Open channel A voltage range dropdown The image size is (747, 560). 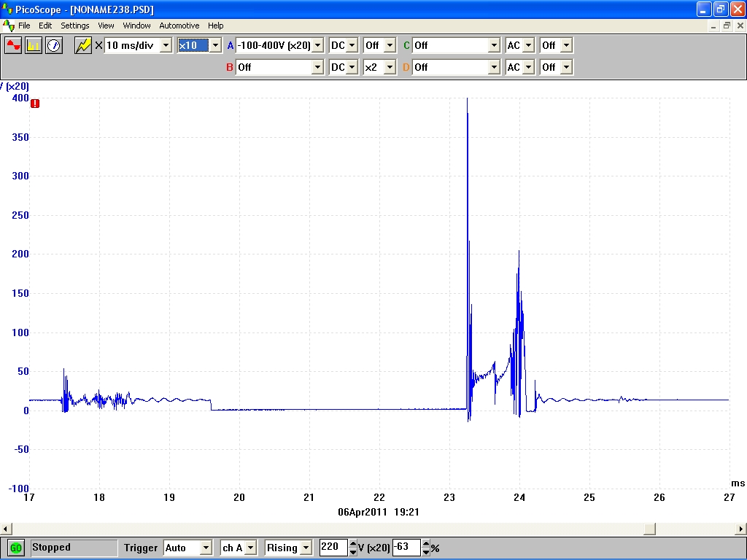tap(317, 45)
